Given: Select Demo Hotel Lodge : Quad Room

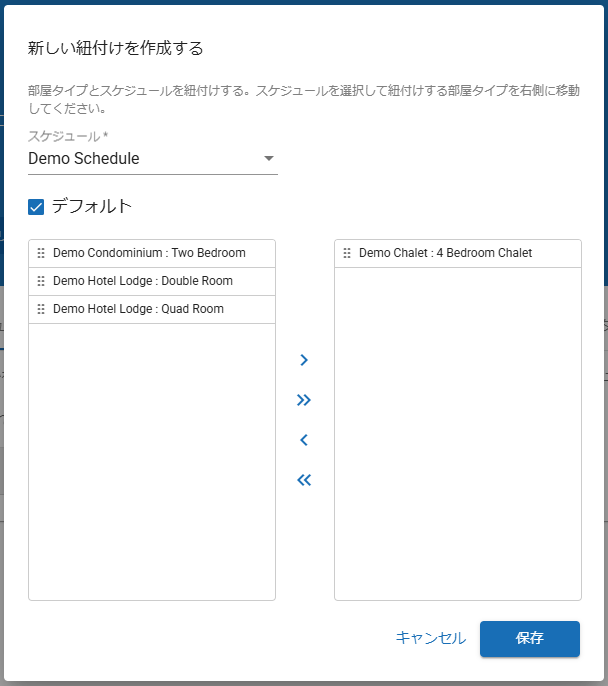Looking at the screenshot, I should [x=138, y=310].
